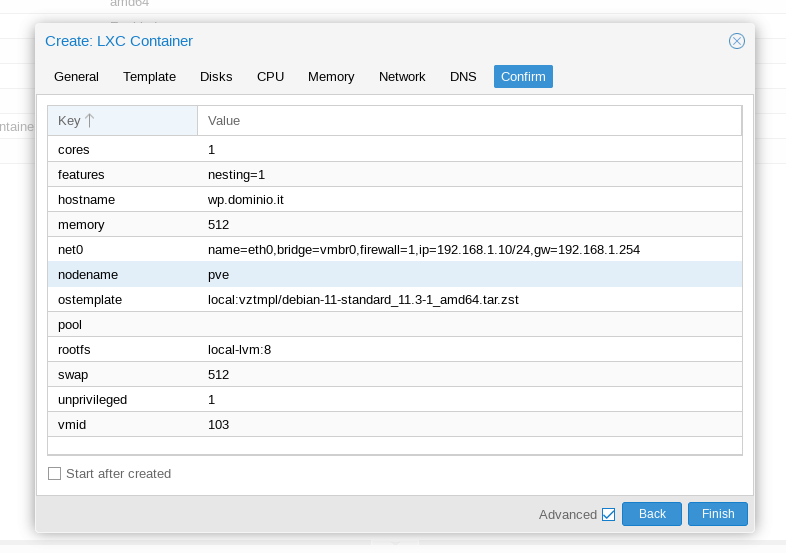
Task: Select the swap row key
Action: tap(73, 375)
